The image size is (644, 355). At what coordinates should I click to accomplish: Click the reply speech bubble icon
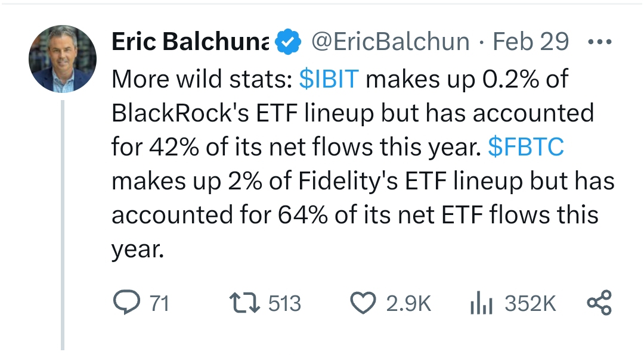(x=126, y=303)
